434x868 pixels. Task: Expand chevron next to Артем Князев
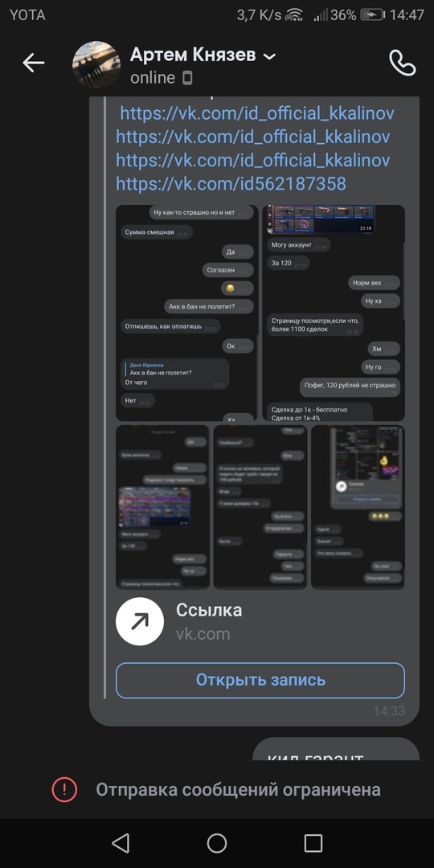[x=269, y=56]
